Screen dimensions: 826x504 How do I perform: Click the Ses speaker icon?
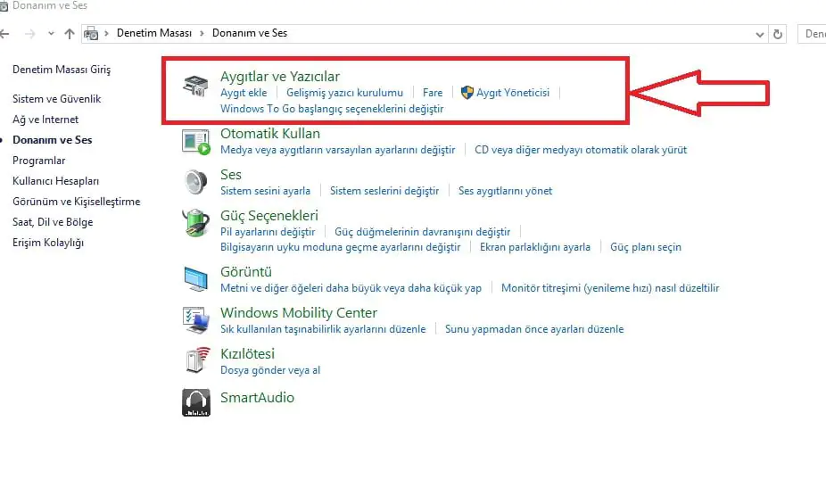coord(196,182)
